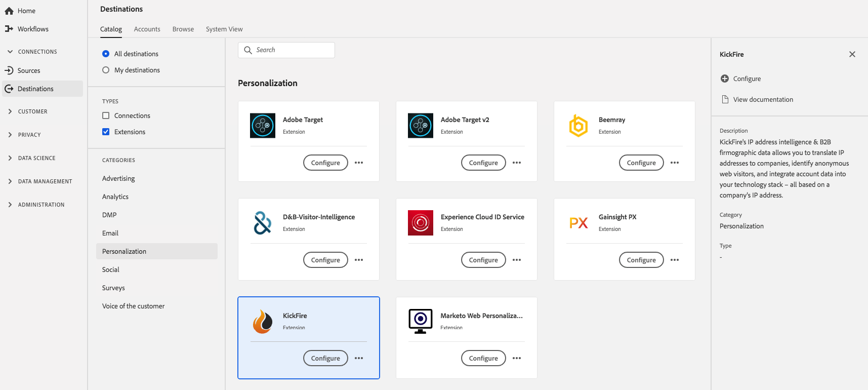Viewport: 868px width, 390px height.
Task: Close the KickFire details panel
Action: click(852, 54)
